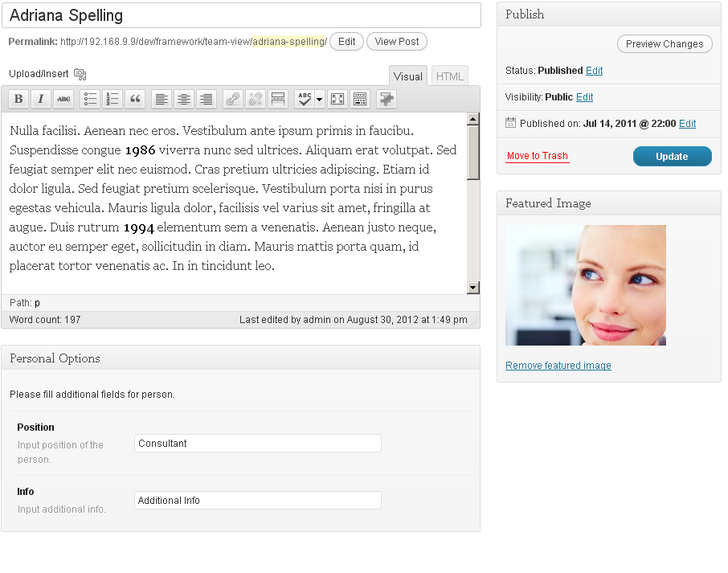This screenshot has width=728, height=573.
Task: Apply blockquote formatting
Action: tap(135, 99)
